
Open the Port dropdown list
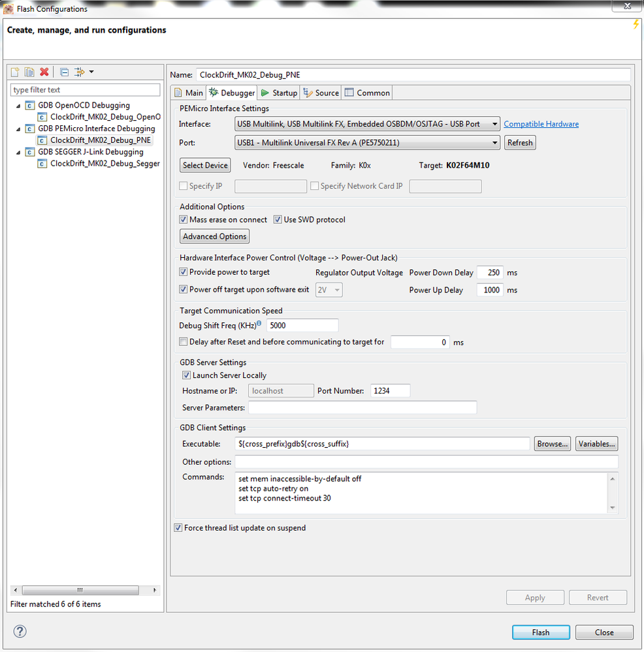tap(367, 143)
